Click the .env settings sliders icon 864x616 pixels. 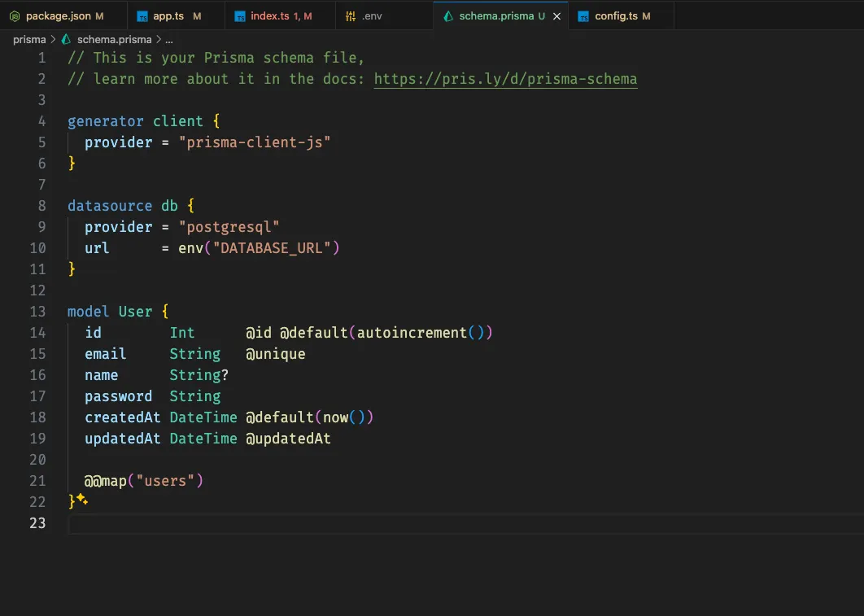tap(351, 16)
